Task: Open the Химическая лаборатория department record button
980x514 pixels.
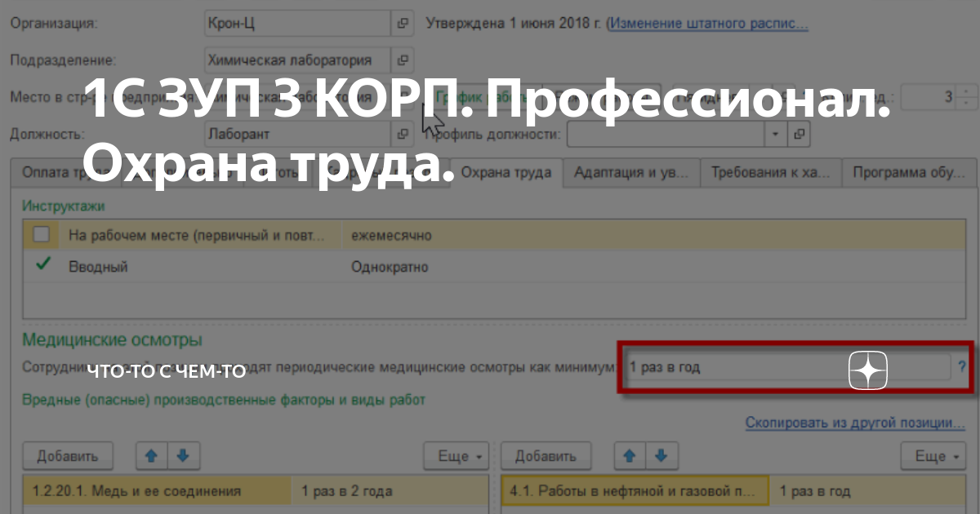Action: click(x=403, y=60)
